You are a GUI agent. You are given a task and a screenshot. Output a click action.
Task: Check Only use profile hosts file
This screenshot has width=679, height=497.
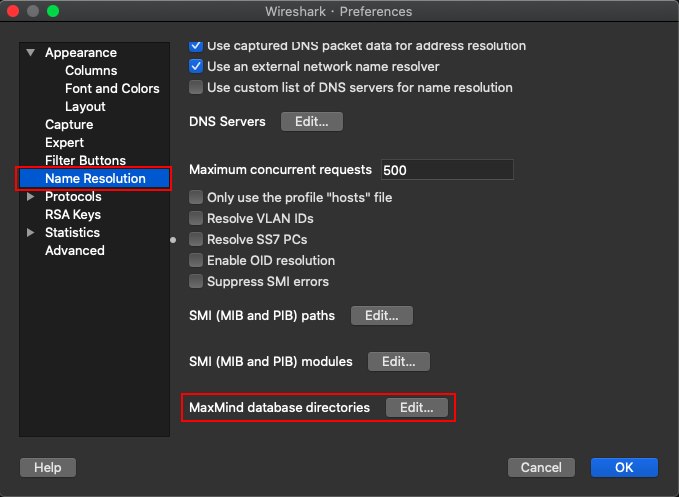point(196,197)
